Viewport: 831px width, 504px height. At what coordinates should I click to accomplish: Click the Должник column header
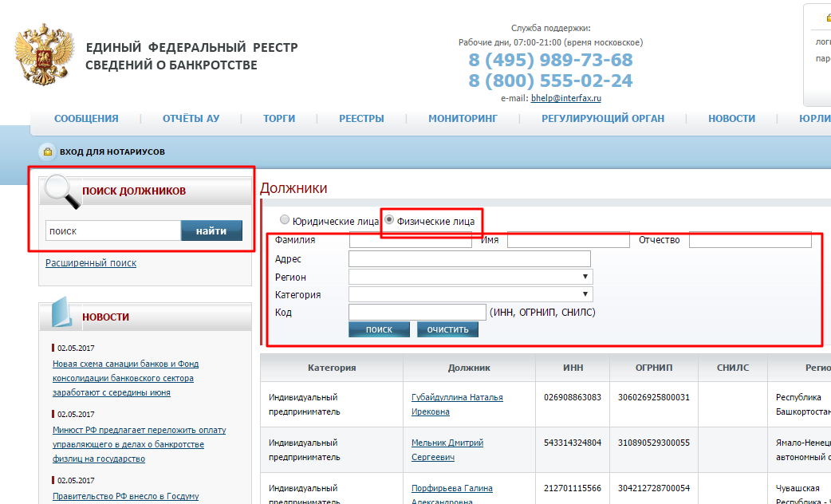[469, 368]
